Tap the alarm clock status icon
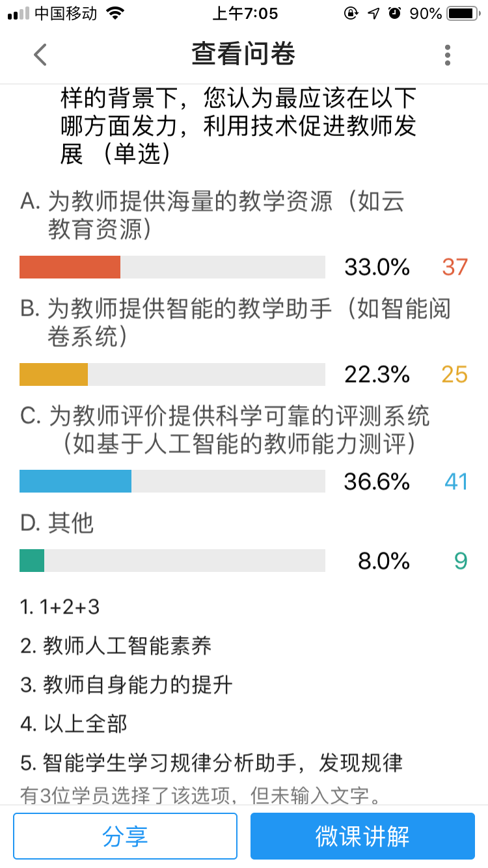The image size is (488, 868). (394, 14)
